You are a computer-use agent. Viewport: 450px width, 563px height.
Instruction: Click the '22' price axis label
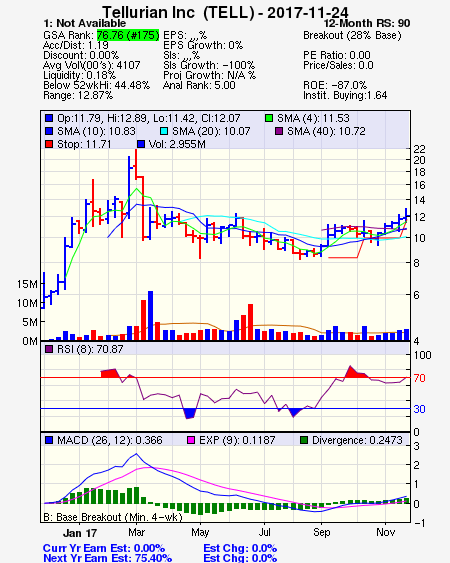point(419,149)
